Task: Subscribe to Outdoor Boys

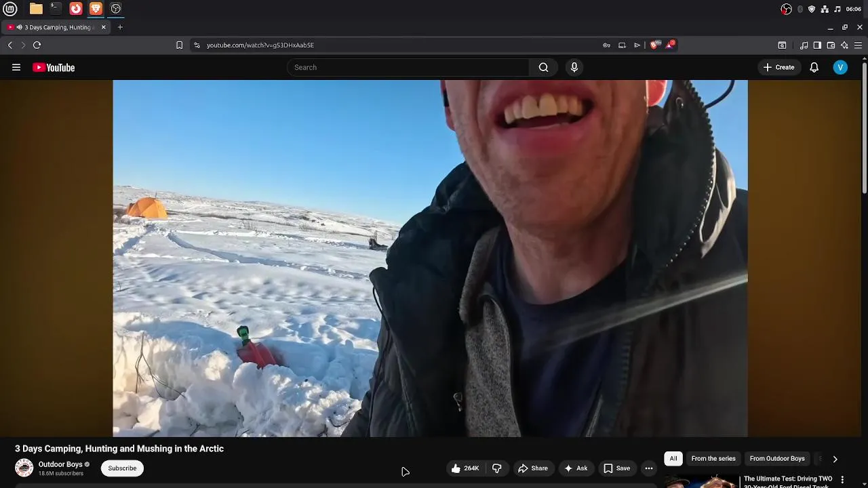Action: pyautogui.click(x=122, y=468)
